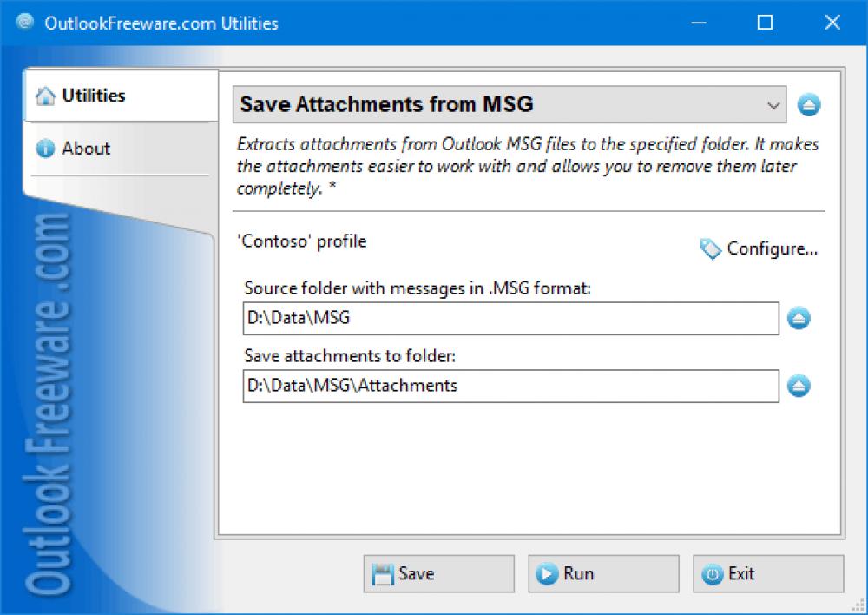Click the floppy disk icon on the Save button
The width and height of the screenshot is (868, 615).
pyautogui.click(x=383, y=573)
